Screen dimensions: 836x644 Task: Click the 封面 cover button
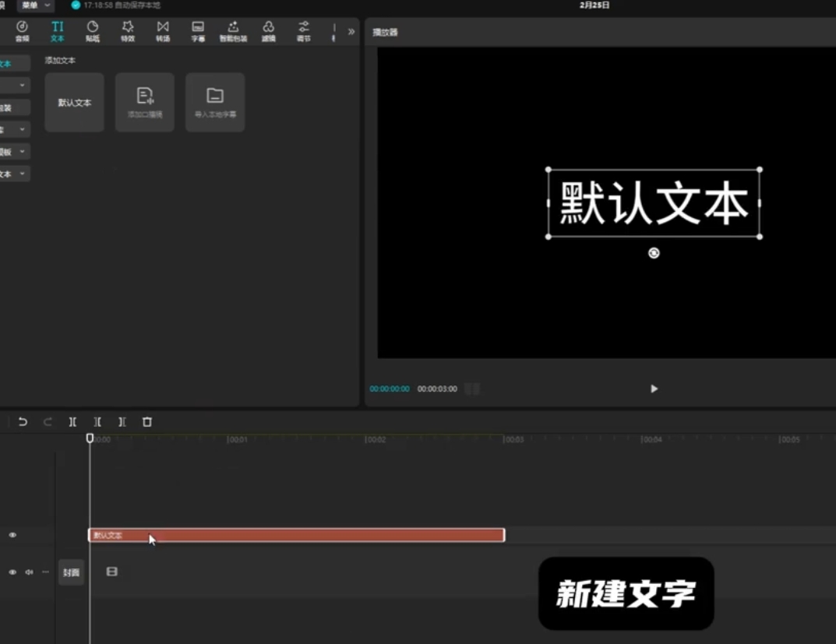click(x=71, y=572)
